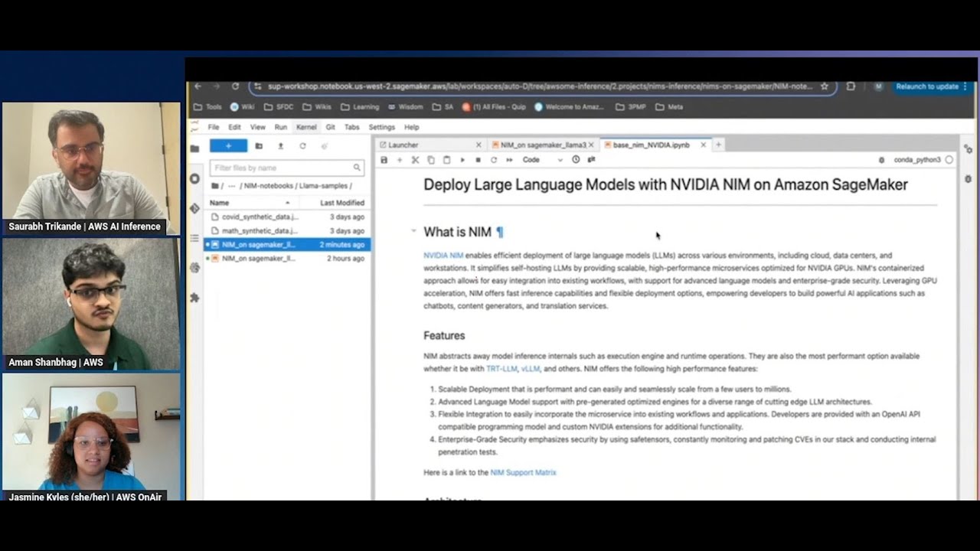Viewport: 980px width, 551px height.
Task: Open the Tools bookmarks folder
Action: click(x=207, y=107)
